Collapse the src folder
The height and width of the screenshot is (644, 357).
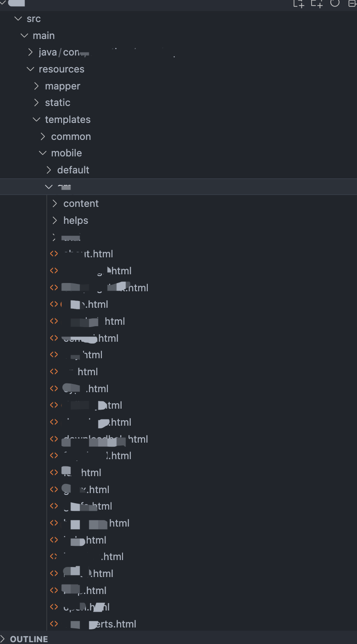(x=18, y=19)
